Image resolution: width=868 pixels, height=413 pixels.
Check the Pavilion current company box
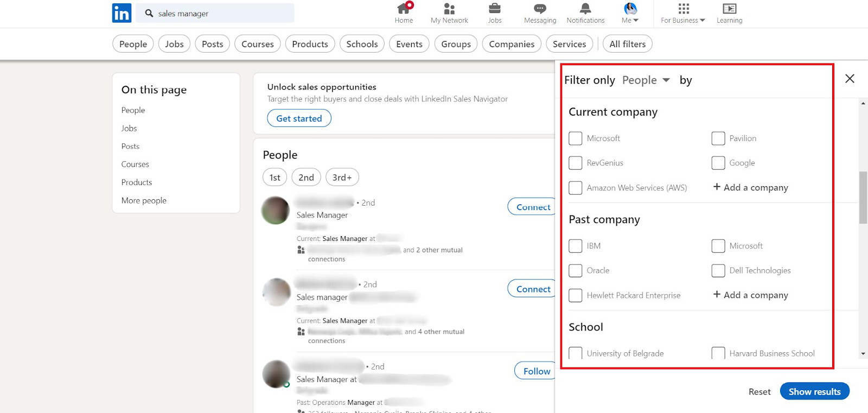pyautogui.click(x=718, y=138)
